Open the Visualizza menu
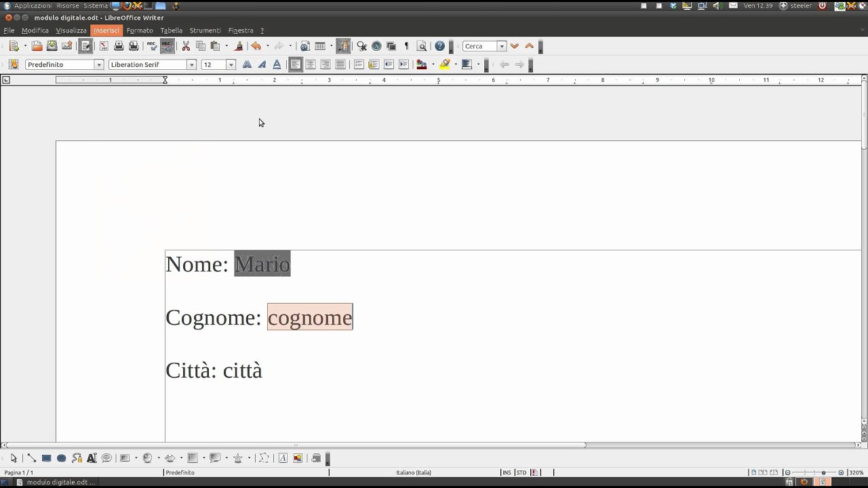This screenshot has width=868, height=488. [x=71, y=30]
